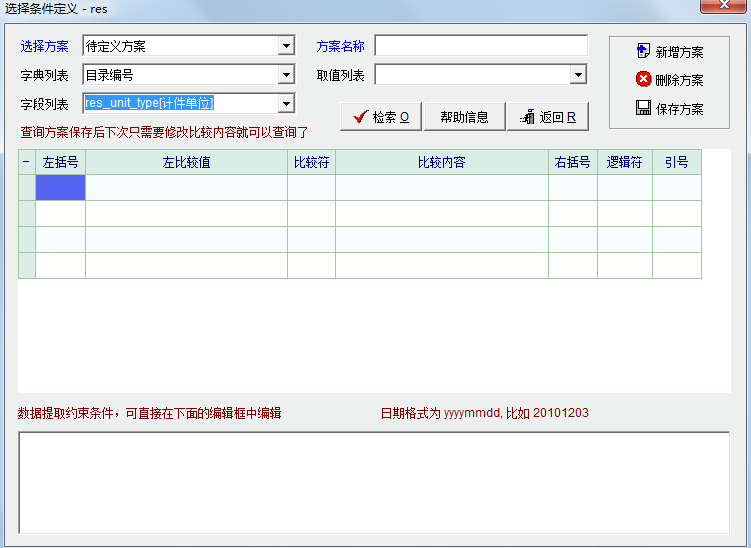Click the 左比较值 column header

(x=186, y=162)
